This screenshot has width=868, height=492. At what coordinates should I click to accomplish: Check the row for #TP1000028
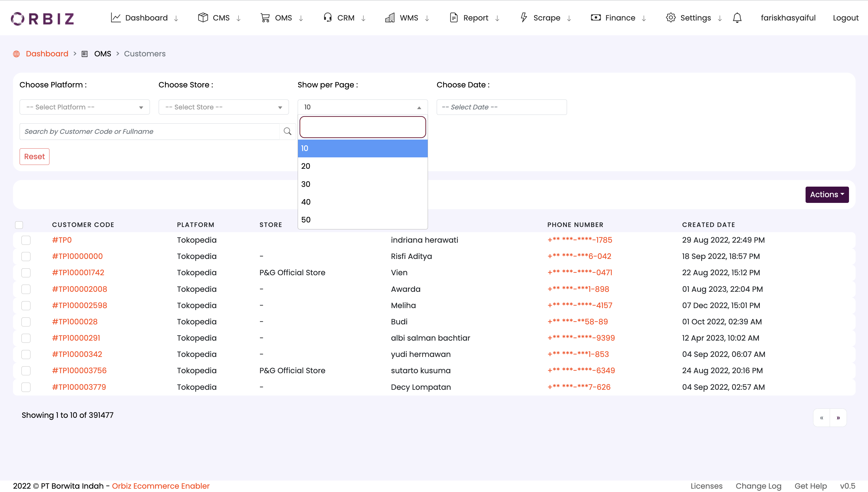(26, 322)
